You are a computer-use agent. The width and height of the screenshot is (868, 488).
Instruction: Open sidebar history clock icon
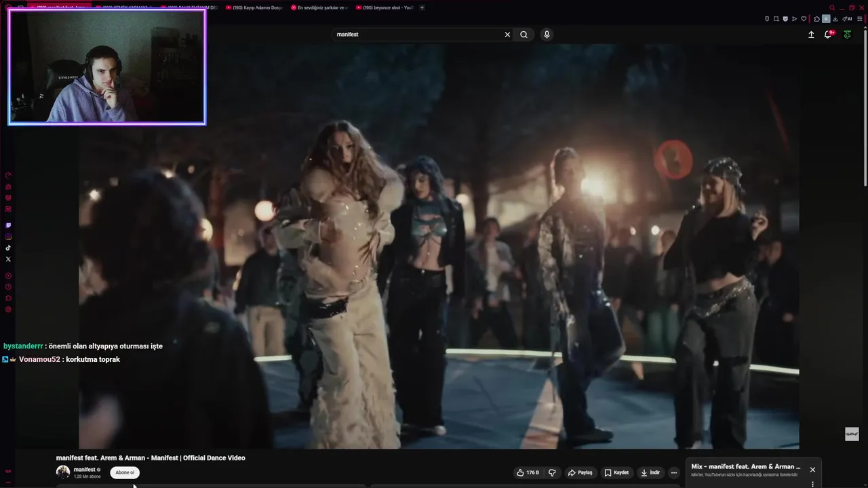(8, 287)
